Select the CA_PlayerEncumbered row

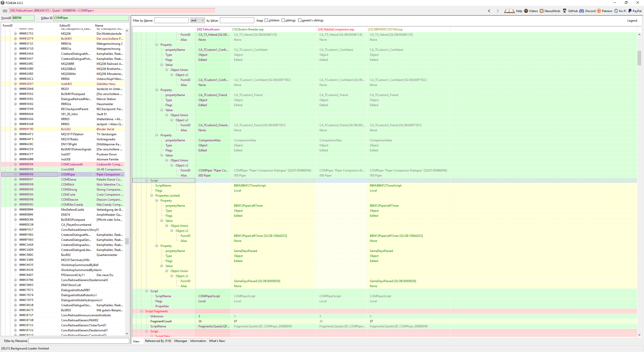click(x=63, y=225)
